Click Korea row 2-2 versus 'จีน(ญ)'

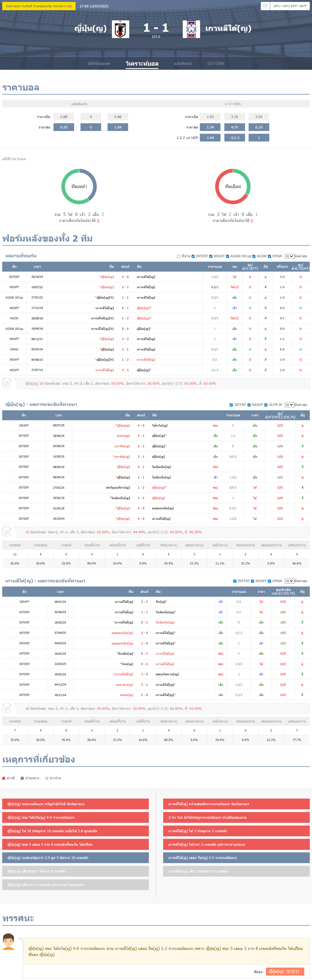click(x=156, y=602)
